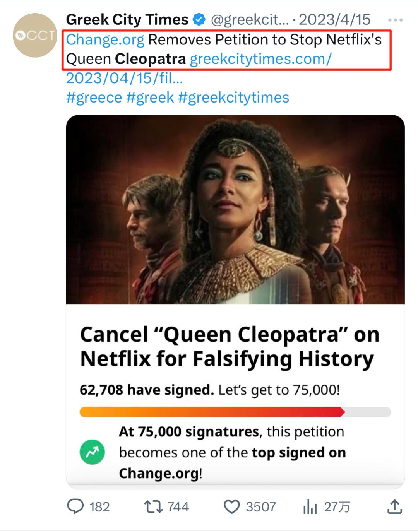Open the 2023/4/15 post timestamp
This screenshot has height=532, width=418.
(x=334, y=19)
